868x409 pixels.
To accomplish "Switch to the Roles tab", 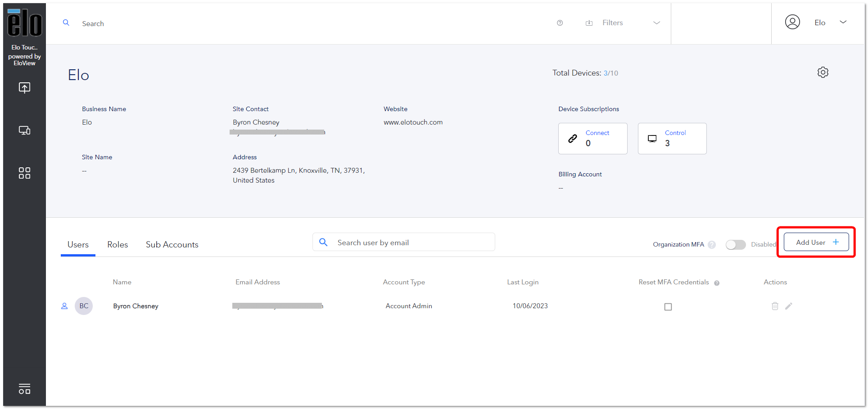I will pyautogui.click(x=118, y=244).
